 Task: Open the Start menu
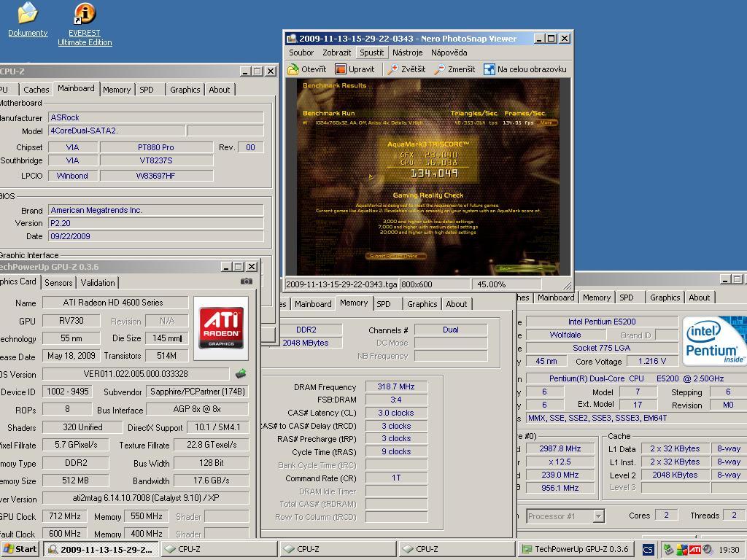pos(20,549)
